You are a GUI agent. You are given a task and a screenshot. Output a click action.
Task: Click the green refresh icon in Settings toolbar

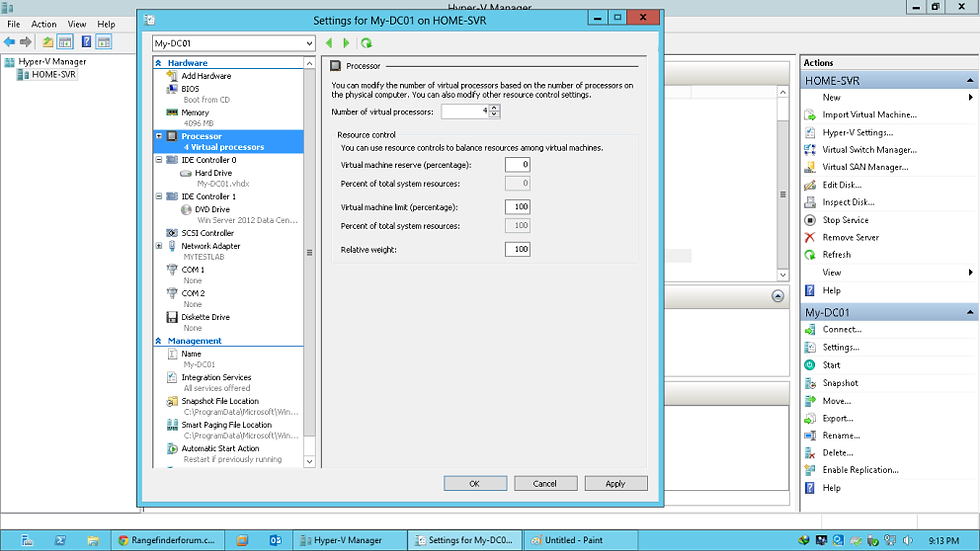click(366, 43)
